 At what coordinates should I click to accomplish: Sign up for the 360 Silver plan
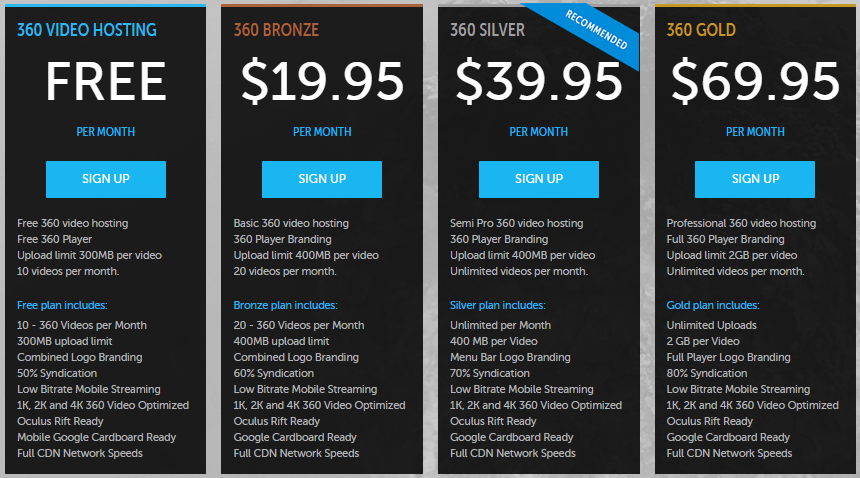point(539,179)
